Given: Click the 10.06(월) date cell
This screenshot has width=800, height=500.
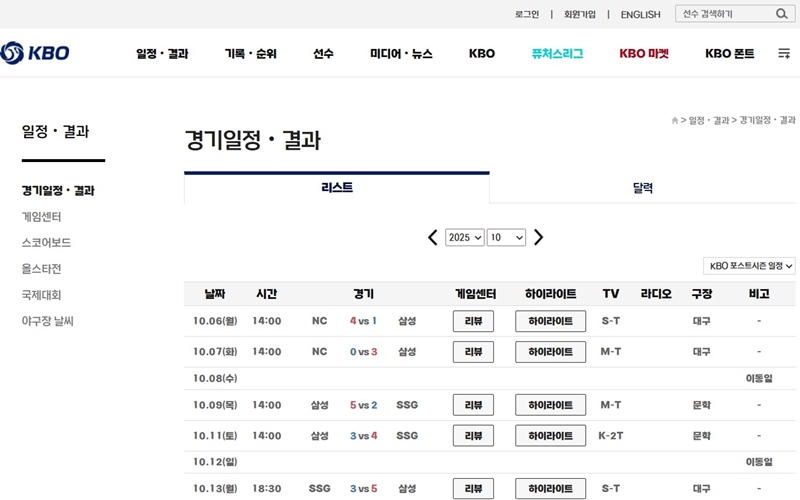Looking at the screenshot, I should click(215, 321).
